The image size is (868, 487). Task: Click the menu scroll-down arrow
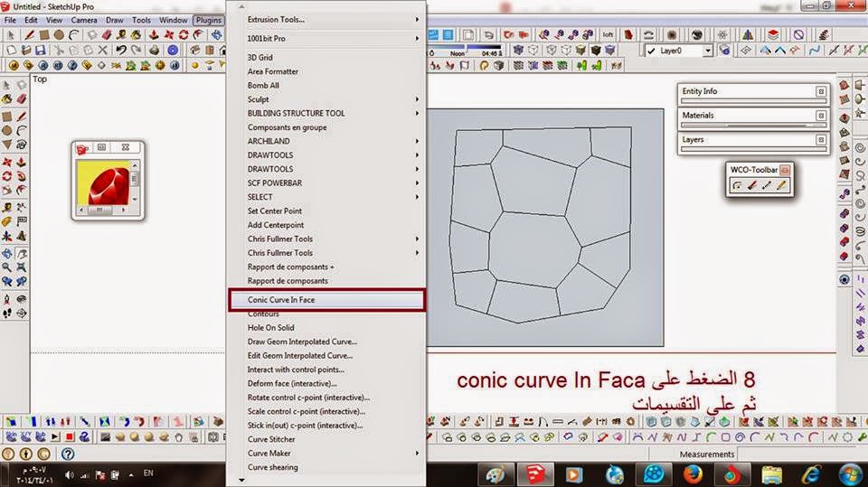[x=242, y=480]
